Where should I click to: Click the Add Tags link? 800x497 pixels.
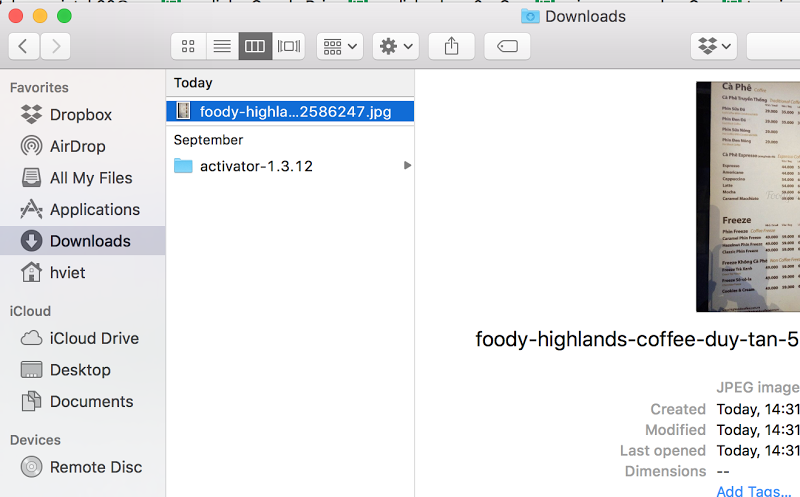[x=754, y=491]
